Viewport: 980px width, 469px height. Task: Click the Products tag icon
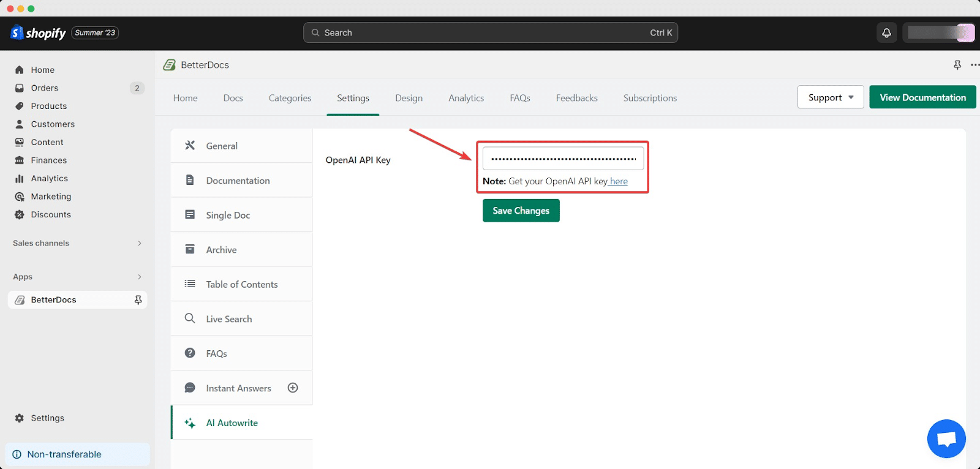point(20,106)
